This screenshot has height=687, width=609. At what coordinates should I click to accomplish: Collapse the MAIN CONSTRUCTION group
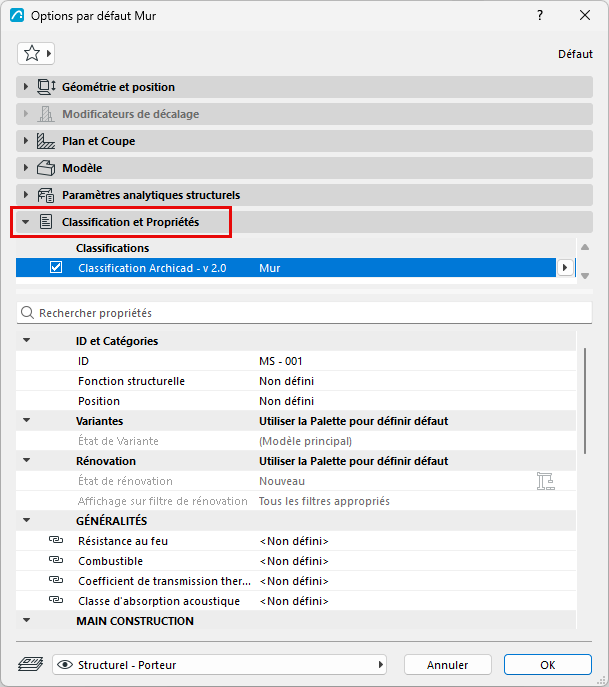(27, 620)
